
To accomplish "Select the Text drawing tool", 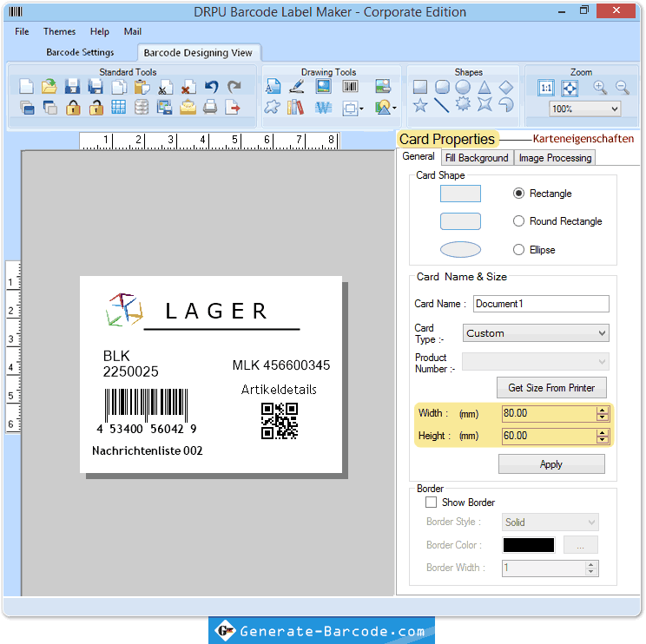I will pyautogui.click(x=273, y=87).
